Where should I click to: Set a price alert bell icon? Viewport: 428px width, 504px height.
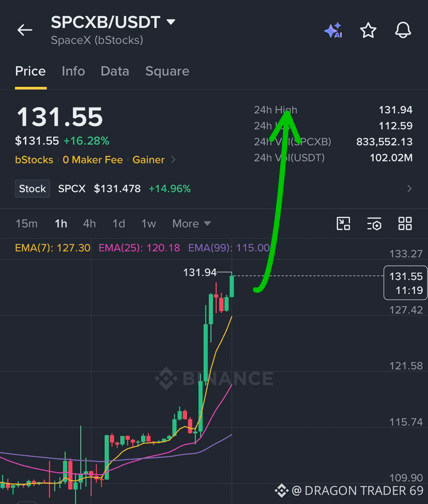[x=403, y=30]
